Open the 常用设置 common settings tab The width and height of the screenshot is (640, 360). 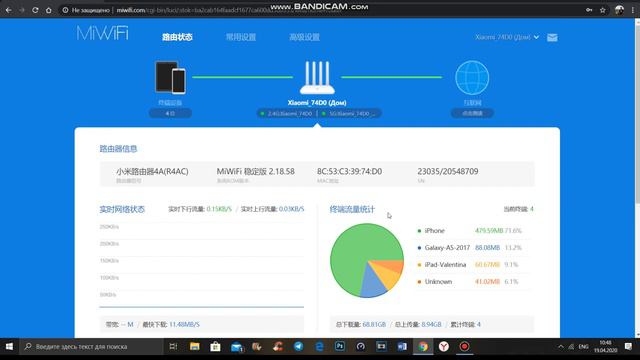(x=241, y=37)
